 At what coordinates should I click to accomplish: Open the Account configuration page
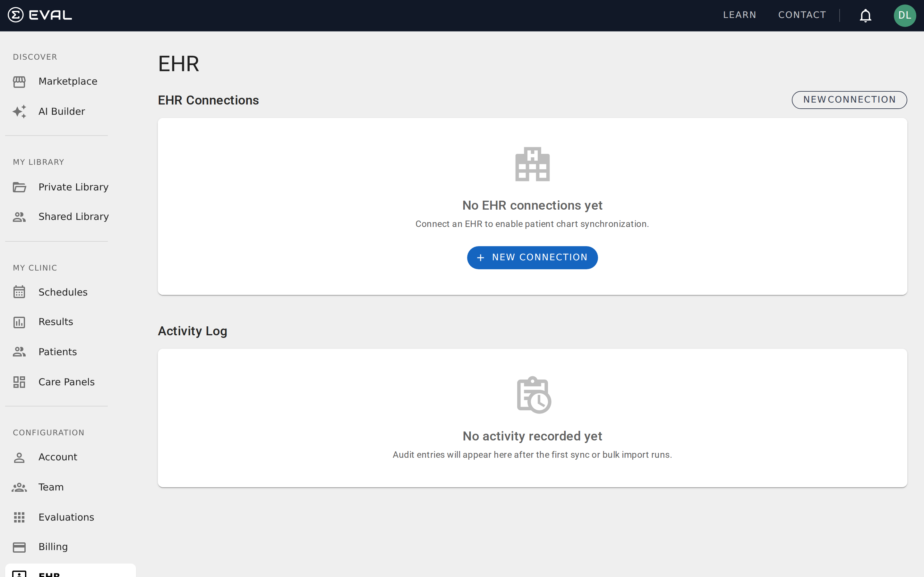pyautogui.click(x=58, y=457)
